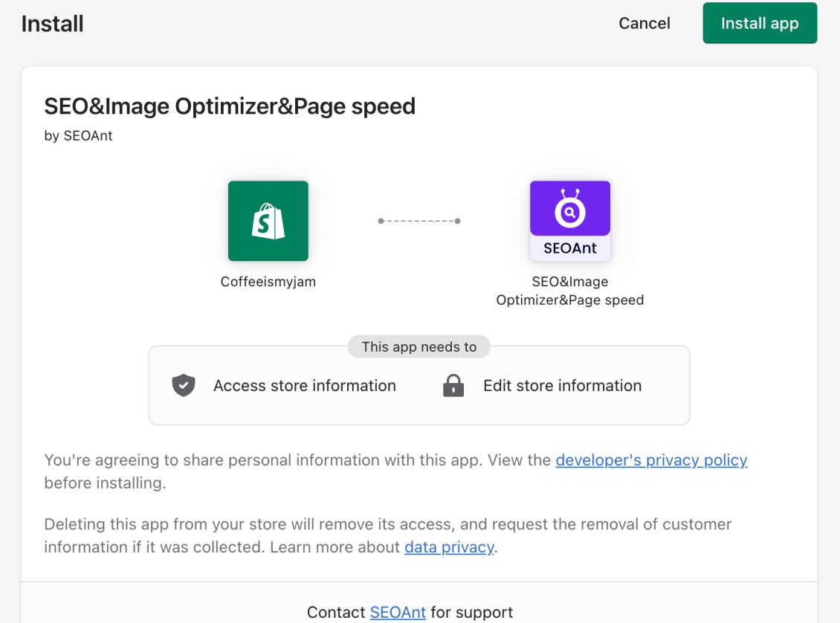This screenshot has width=840, height=623.
Task: Click the padlock icon beside Edit store information
Action: (453, 385)
